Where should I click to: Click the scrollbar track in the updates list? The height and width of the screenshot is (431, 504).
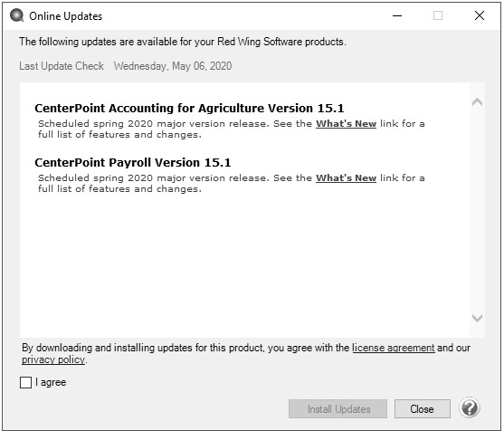[477, 210]
